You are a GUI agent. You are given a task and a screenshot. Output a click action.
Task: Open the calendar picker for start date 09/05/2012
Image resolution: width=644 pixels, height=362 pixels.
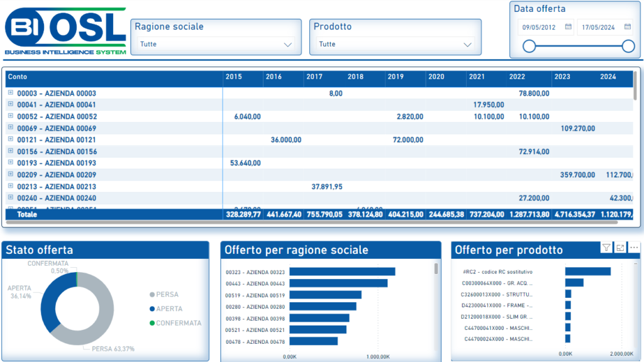point(568,27)
